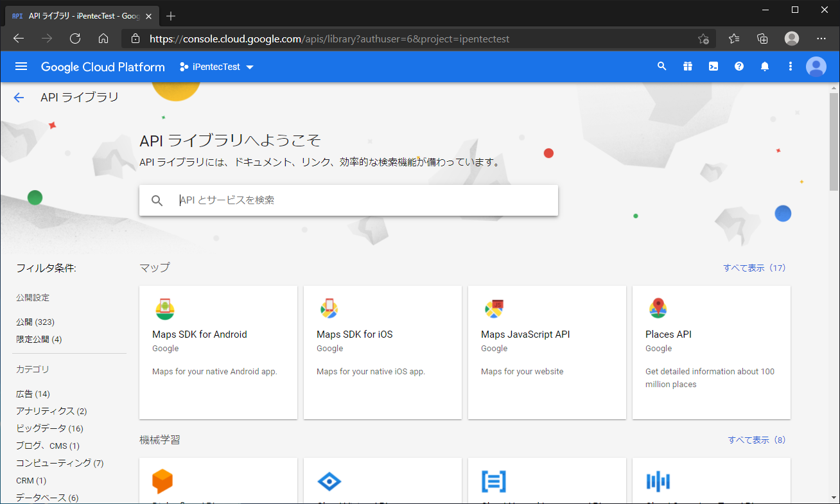Click the orange hexagon machine learning API icon
Screen dimensions: 840x504
pos(162,482)
